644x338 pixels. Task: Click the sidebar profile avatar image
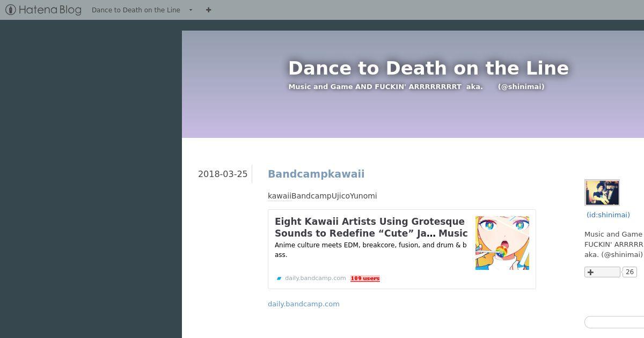click(602, 193)
